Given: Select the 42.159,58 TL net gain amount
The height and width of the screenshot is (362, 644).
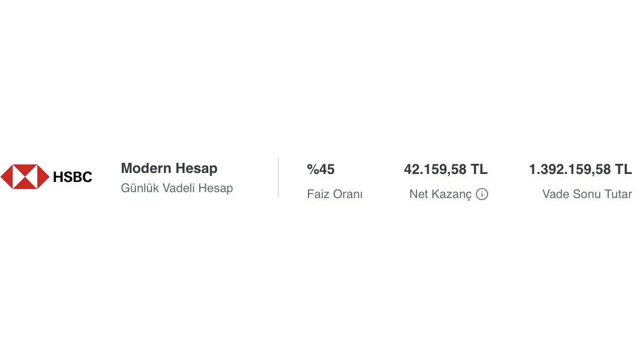Looking at the screenshot, I should click(445, 169).
